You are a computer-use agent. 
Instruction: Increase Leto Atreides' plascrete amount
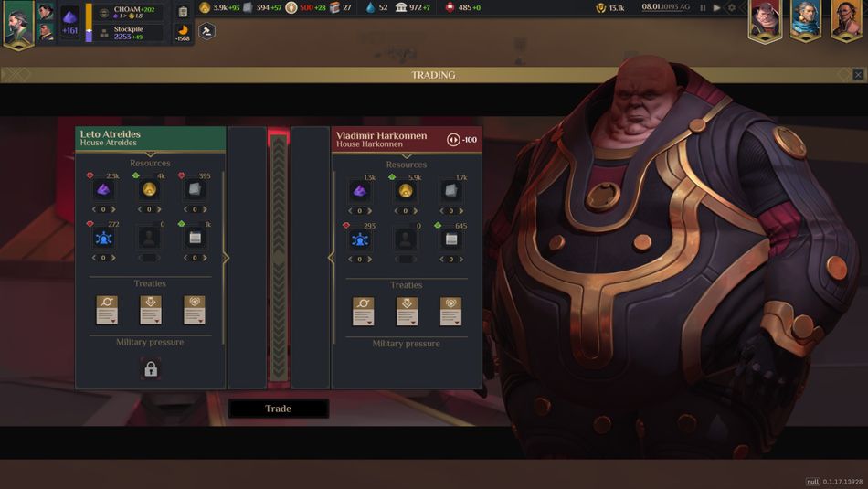(205, 209)
